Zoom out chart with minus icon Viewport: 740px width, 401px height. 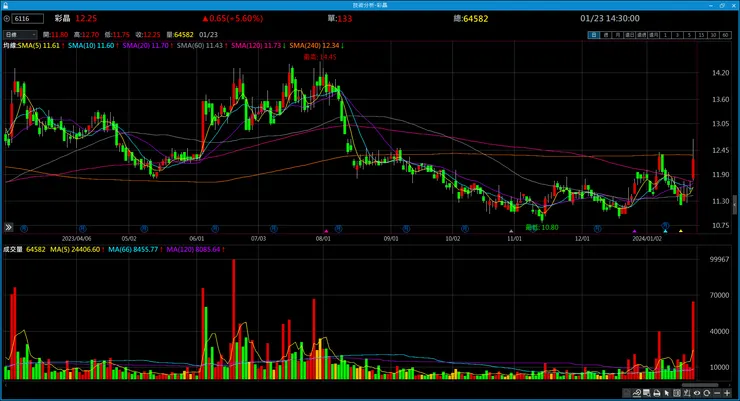(717, 393)
